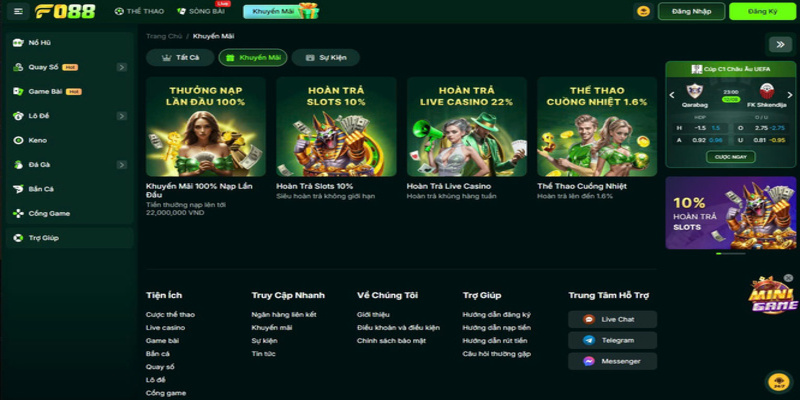
Task: Open Thưởng Nạp Lần Đầu 100% promotion card
Action: point(206,127)
